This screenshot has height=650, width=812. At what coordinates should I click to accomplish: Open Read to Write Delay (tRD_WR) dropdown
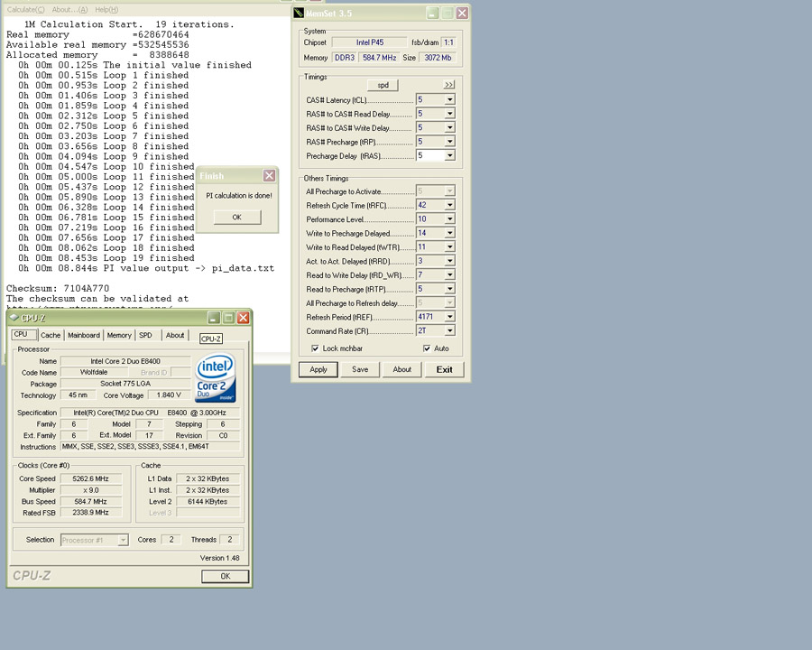coord(449,275)
